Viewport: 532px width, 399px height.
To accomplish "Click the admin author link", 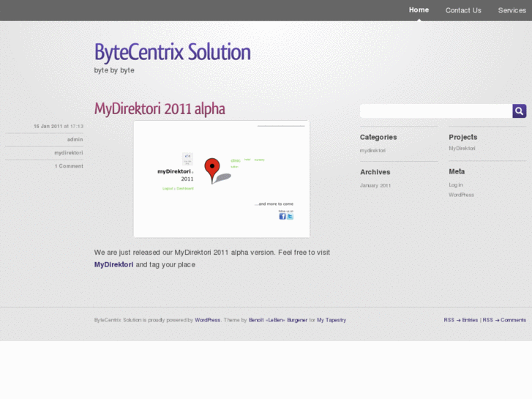I will pyautogui.click(x=75, y=140).
